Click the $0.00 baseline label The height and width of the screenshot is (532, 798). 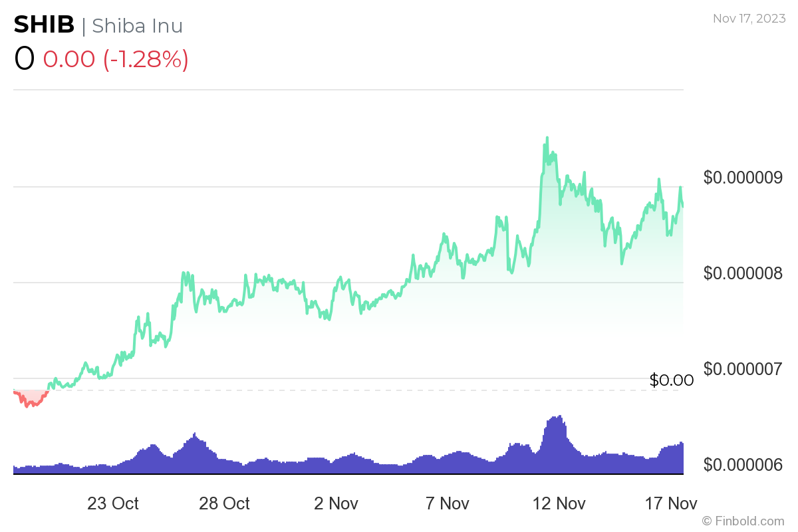pyautogui.click(x=671, y=380)
